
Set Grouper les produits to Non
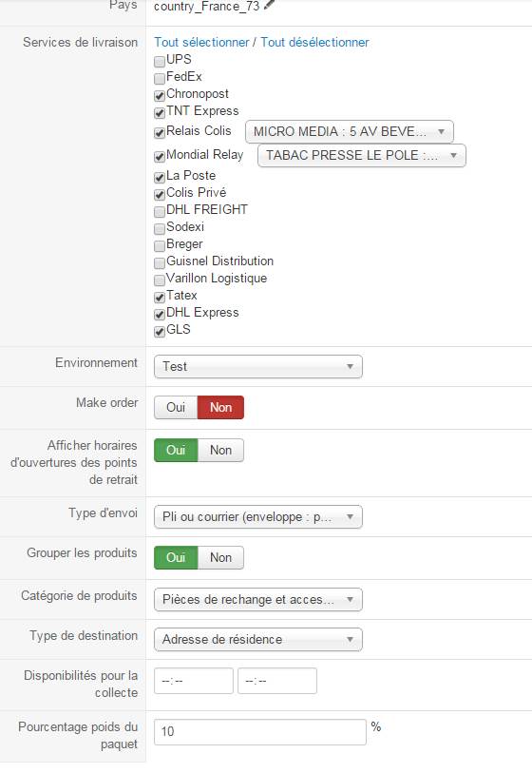tap(220, 557)
